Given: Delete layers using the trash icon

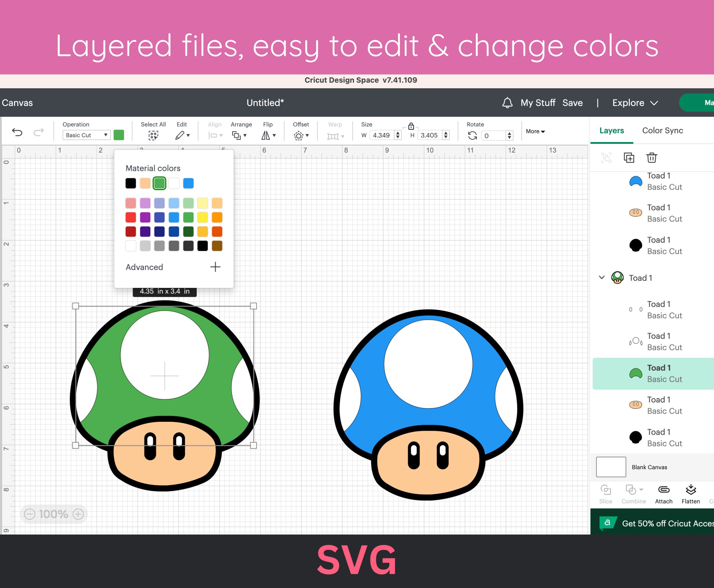Looking at the screenshot, I should coord(652,157).
